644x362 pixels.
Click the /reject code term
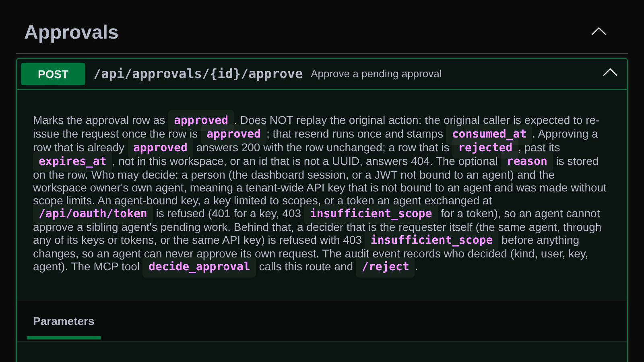tap(385, 267)
